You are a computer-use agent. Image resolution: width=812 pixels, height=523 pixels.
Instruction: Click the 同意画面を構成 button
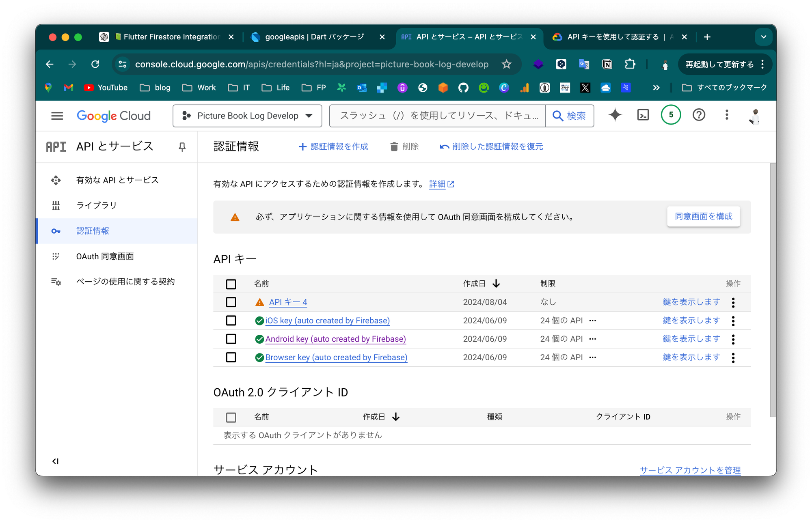(703, 216)
